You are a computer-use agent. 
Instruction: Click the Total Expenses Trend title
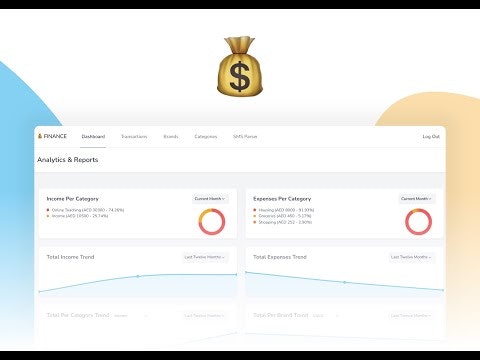pos(280,257)
